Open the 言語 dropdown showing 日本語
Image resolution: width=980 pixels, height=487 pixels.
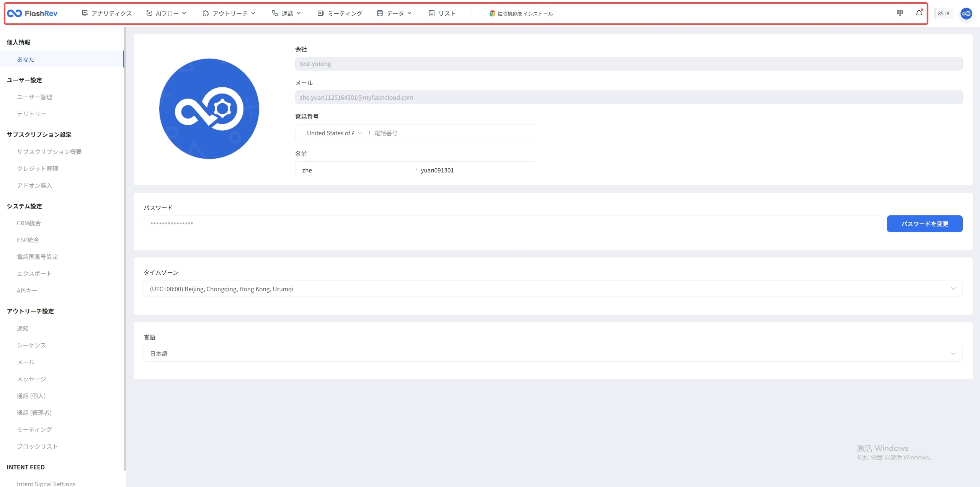(552, 354)
